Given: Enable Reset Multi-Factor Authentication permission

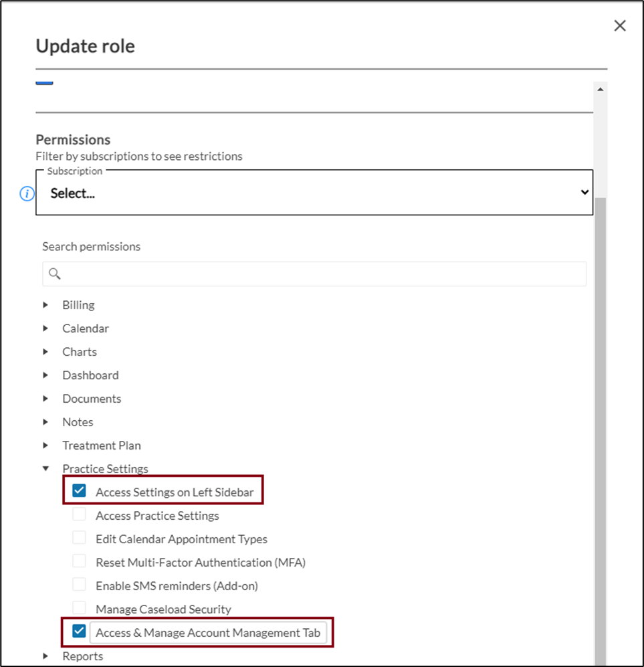Looking at the screenshot, I should pos(80,561).
